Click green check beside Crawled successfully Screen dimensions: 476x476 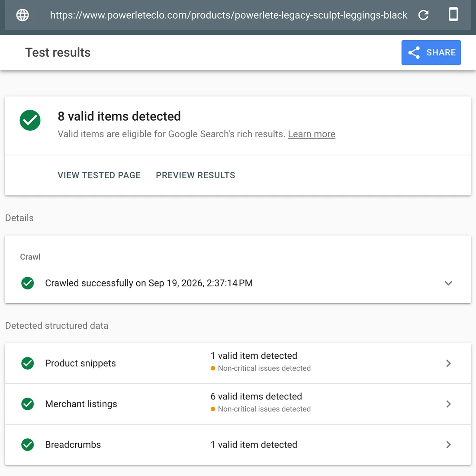[28, 283]
